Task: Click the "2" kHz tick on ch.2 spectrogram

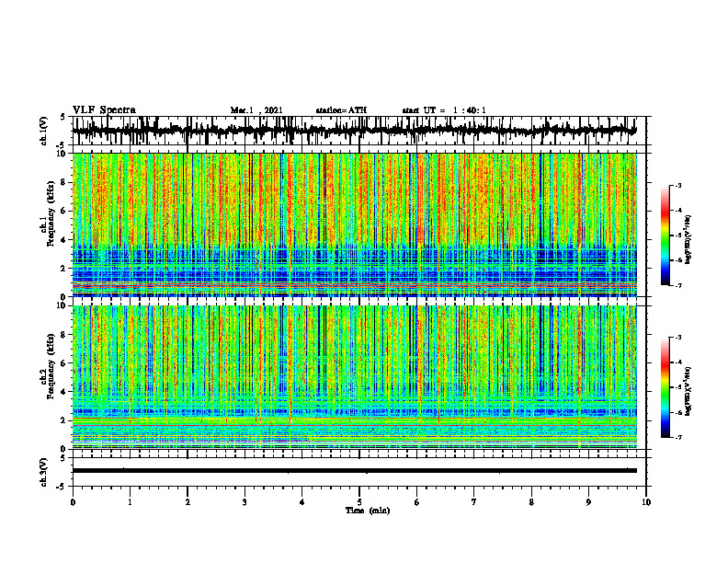Action: [64, 419]
